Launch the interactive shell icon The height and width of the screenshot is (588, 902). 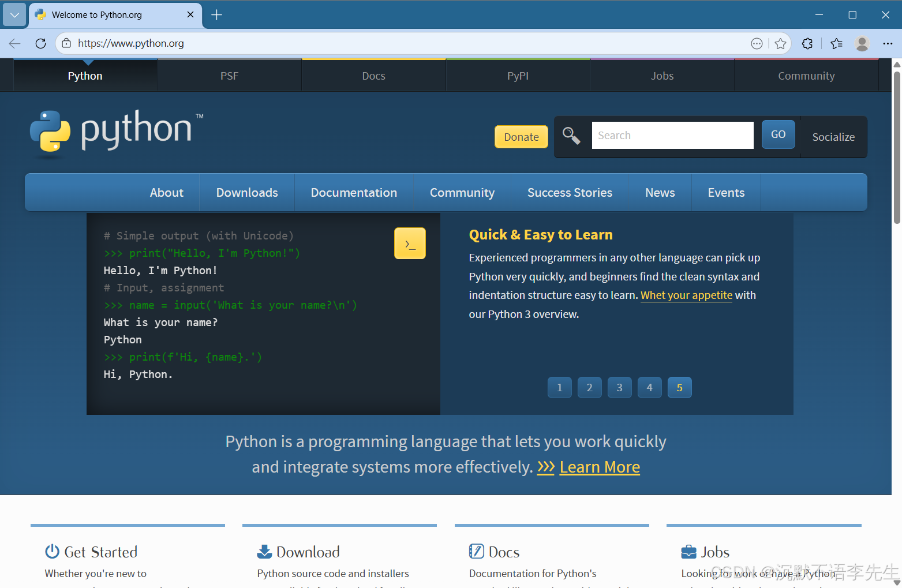coord(410,243)
